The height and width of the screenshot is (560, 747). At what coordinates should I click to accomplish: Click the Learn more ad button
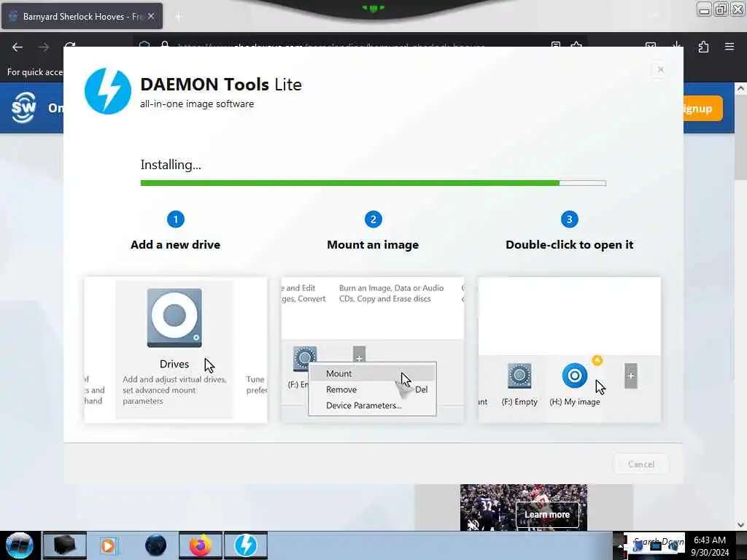coord(547,515)
